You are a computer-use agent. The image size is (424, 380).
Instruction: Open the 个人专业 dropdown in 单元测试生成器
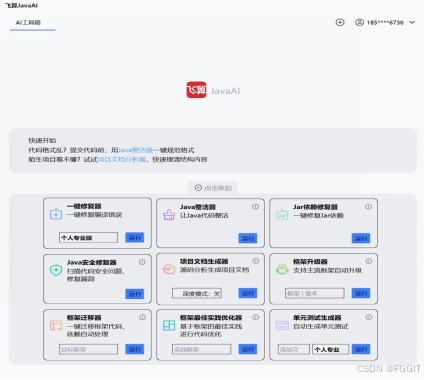click(331, 349)
